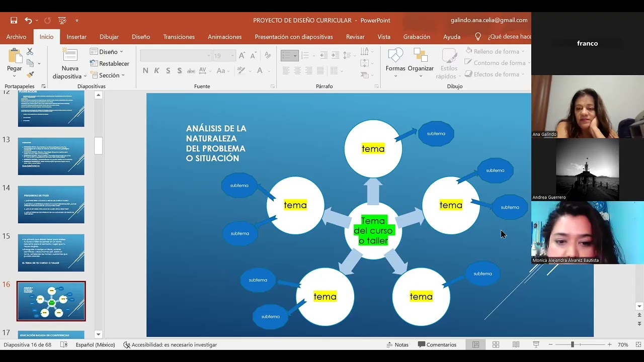The width and height of the screenshot is (644, 362).
Task: Decrease list indent level
Action: [x=324, y=56]
